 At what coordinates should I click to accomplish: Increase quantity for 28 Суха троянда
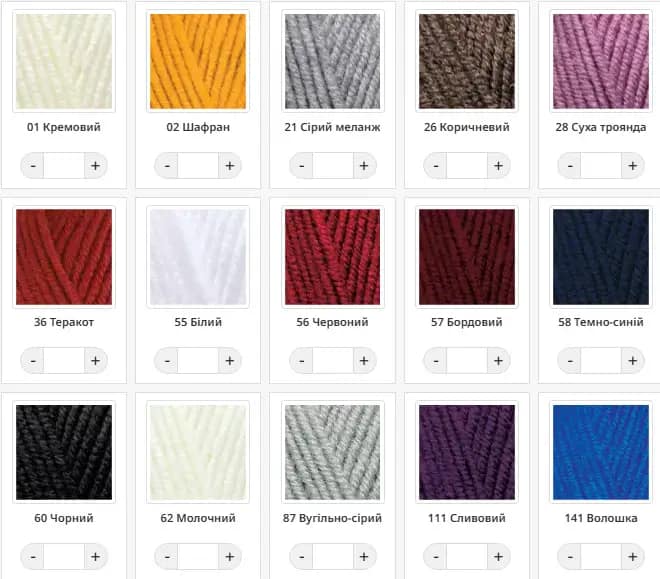pyautogui.click(x=633, y=166)
